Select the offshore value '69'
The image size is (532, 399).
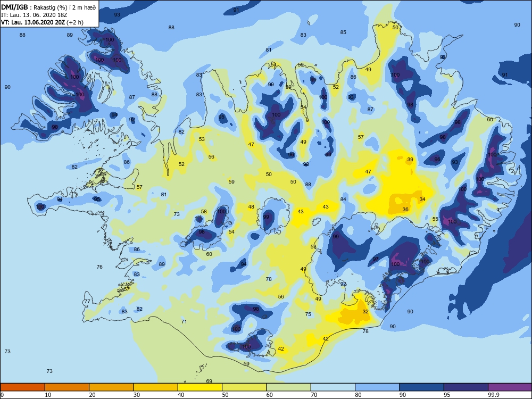point(209,381)
